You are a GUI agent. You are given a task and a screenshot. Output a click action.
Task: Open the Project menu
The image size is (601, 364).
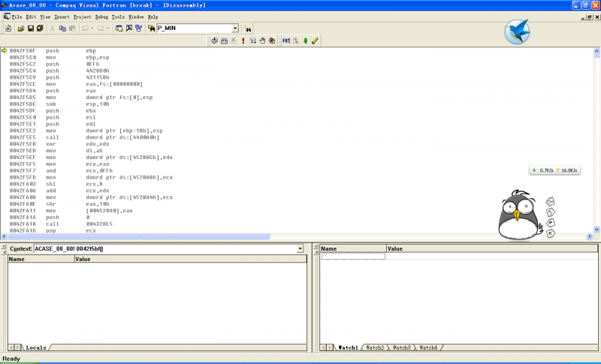click(x=82, y=17)
